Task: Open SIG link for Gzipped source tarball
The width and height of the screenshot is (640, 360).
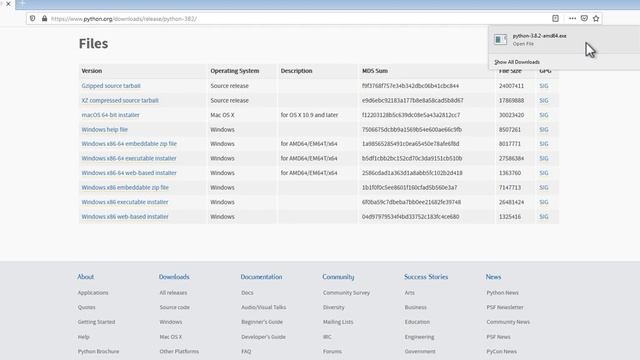Action: pyautogui.click(x=544, y=86)
